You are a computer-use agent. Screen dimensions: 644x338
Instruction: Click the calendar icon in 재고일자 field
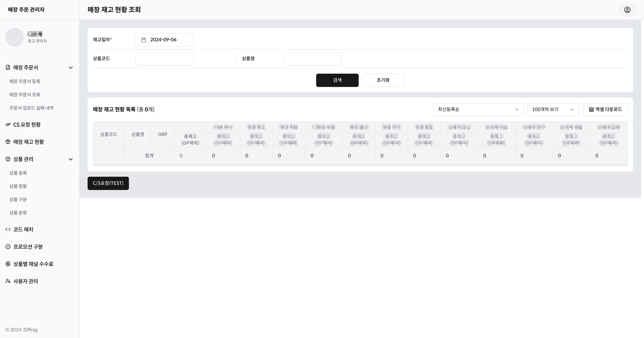click(144, 40)
